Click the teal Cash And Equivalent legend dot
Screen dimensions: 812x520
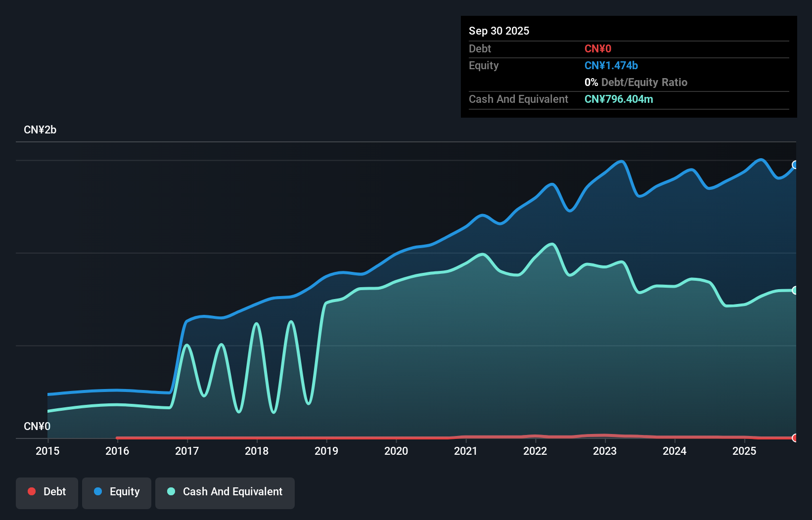[x=171, y=491]
